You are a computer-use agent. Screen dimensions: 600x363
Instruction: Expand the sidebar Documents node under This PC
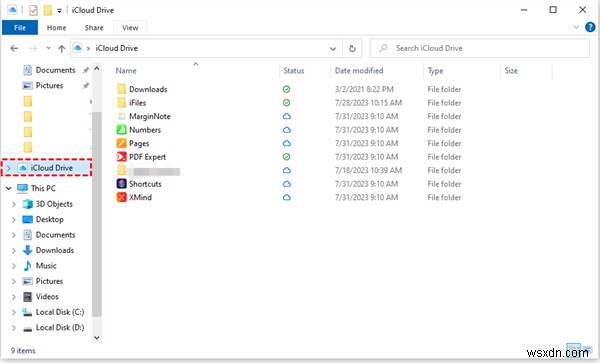14,235
